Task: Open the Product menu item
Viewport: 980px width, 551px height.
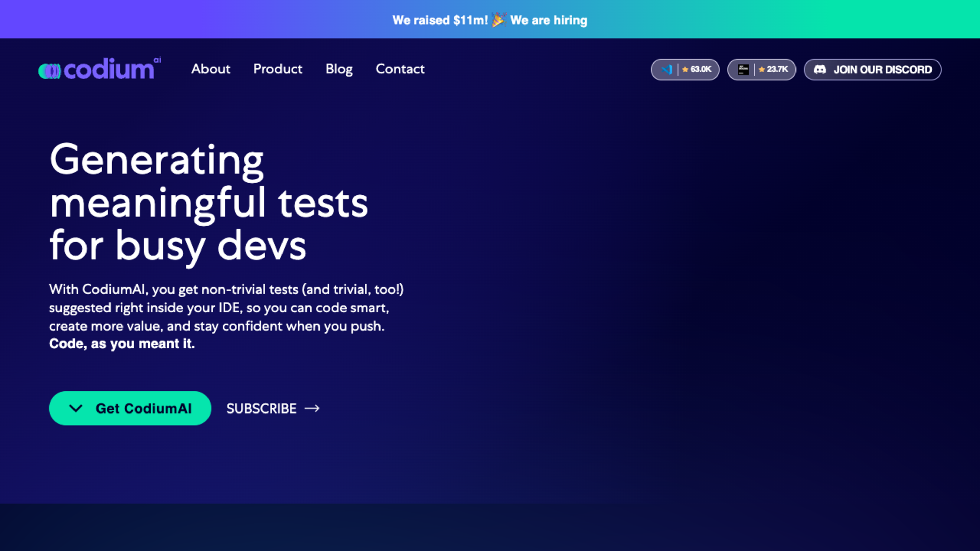Action: click(x=278, y=69)
